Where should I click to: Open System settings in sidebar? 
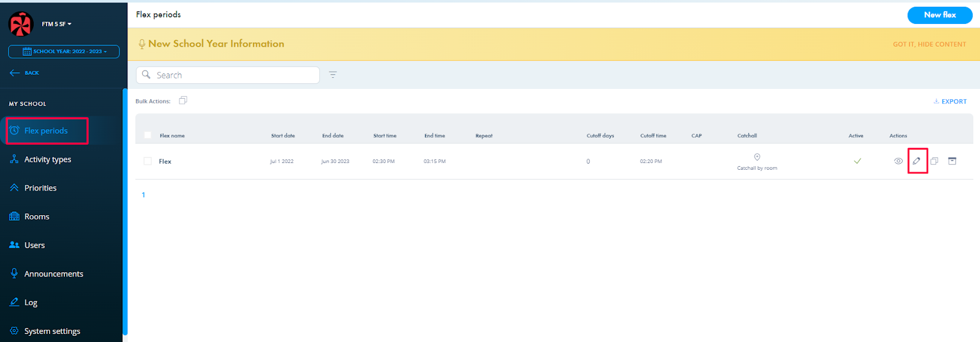(x=52, y=331)
